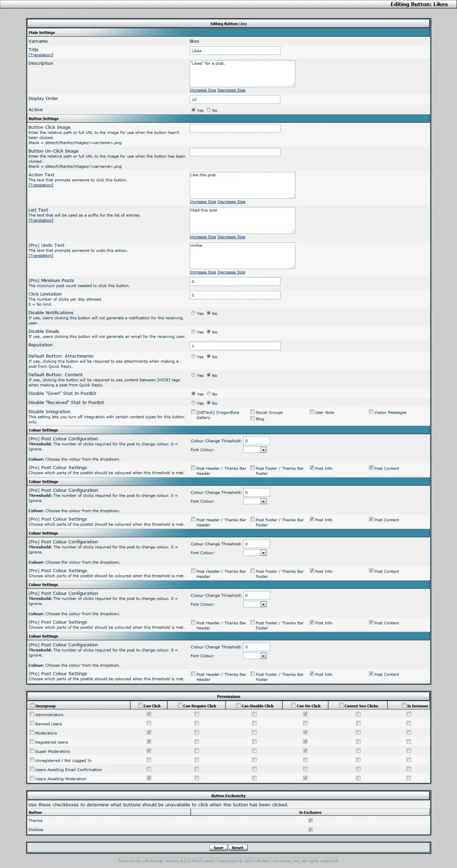Open the second Font Colour dropdown
Screen dimensions: 457x868
click(x=255, y=501)
